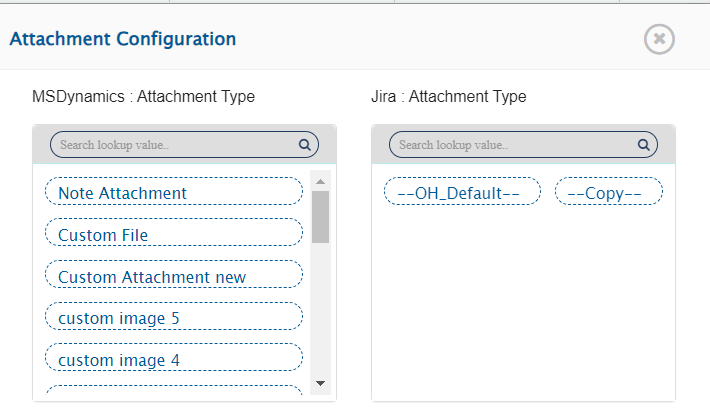
Task: Select custom image 5 in list
Action: coord(173,318)
